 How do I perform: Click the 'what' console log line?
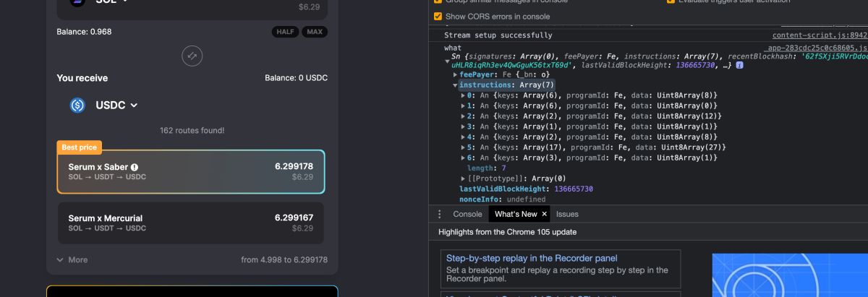coord(453,48)
